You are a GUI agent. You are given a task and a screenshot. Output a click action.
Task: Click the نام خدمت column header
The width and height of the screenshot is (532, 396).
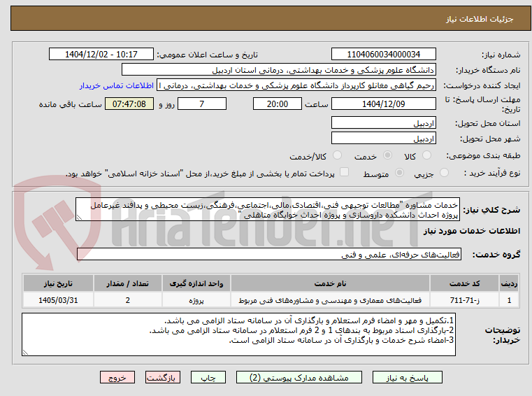click(x=330, y=283)
